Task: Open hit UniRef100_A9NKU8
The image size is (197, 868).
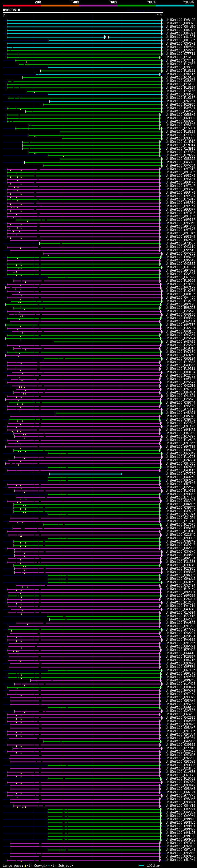Action: 180,839
